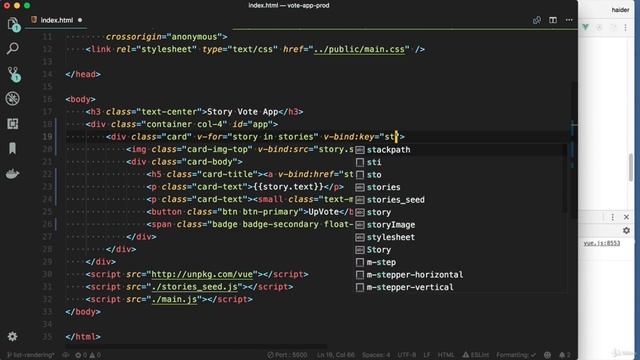Open the devtools settings gear in the browser
This screenshot has width=640, height=360.
(x=626, y=231)
